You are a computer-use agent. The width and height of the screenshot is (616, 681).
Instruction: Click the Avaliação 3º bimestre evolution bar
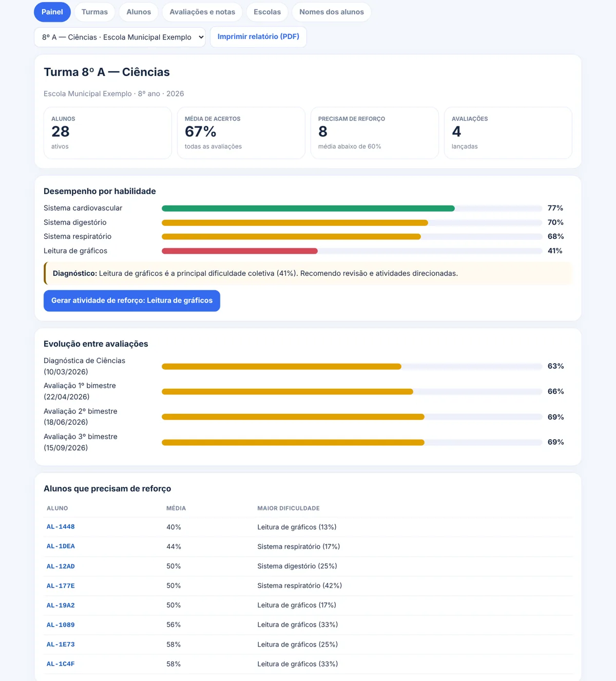(352, 442)
